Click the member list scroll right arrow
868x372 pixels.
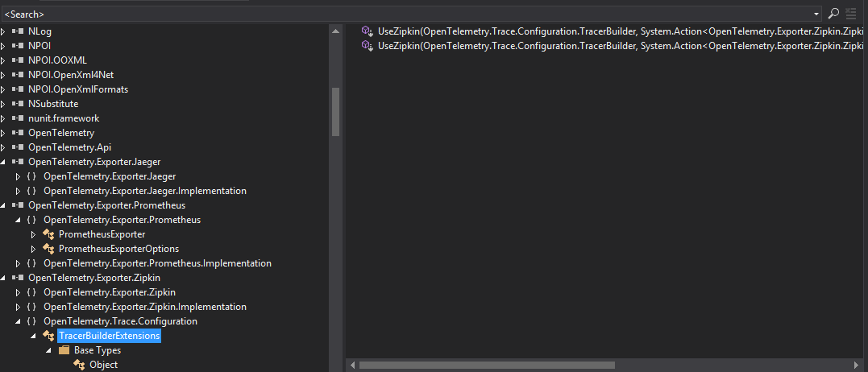(x=857, y=365)
